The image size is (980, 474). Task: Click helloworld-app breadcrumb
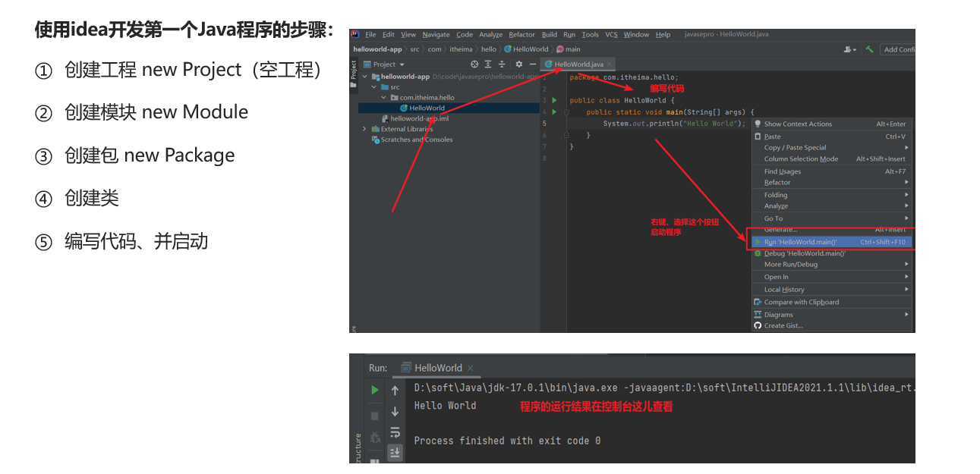377,49
